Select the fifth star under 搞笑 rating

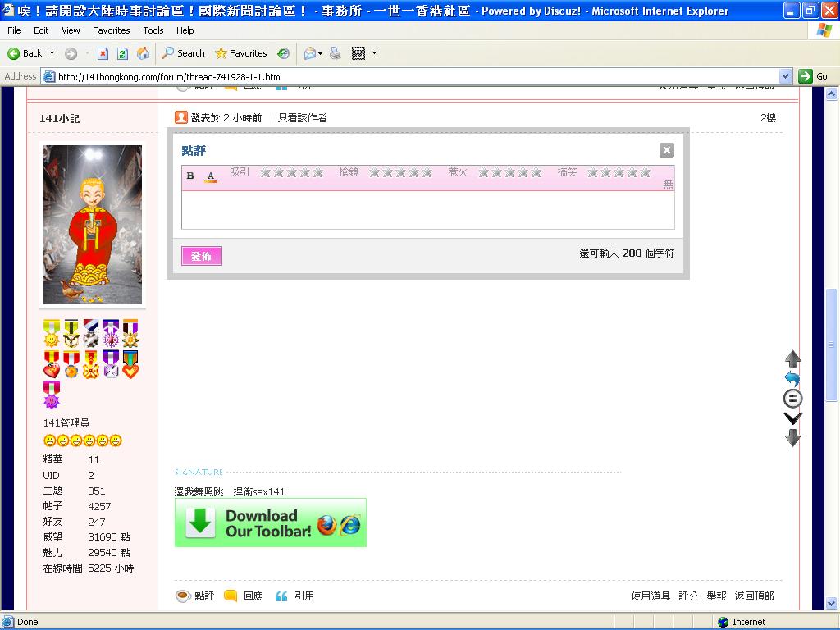(646, 172)
